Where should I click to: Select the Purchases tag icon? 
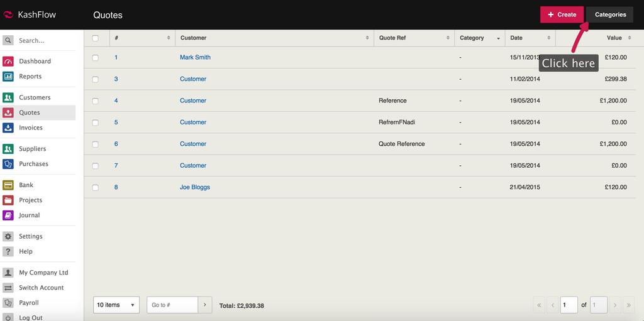pyautogui.click(x=8, y=164)
